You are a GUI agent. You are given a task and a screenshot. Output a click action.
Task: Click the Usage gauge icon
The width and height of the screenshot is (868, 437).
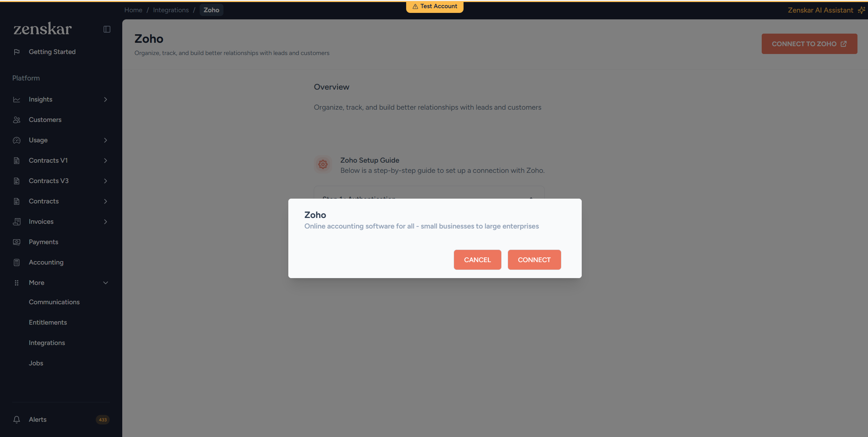(x=17, y=140)
